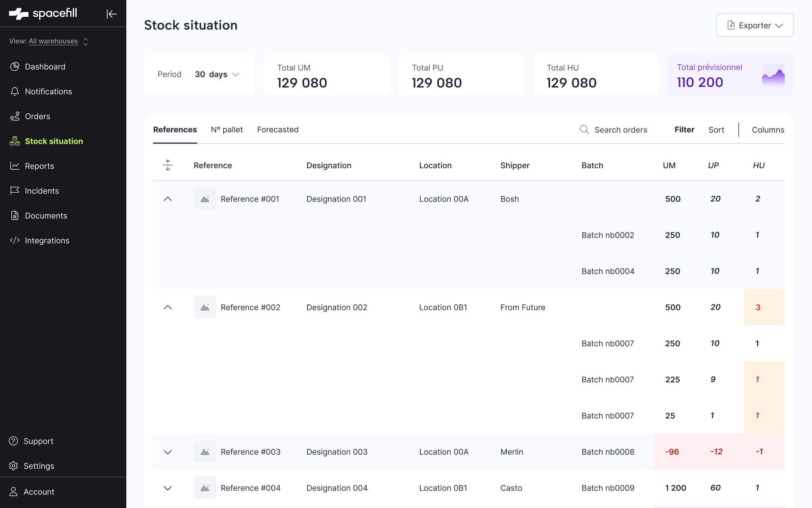
Task: Switch to the N° pallet tab
Action: [227, 130]
